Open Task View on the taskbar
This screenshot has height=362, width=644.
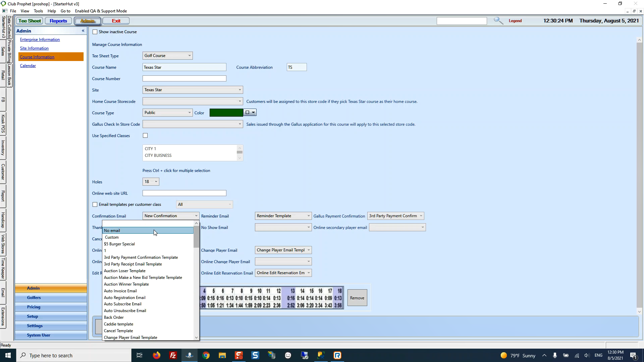(140, 355)
